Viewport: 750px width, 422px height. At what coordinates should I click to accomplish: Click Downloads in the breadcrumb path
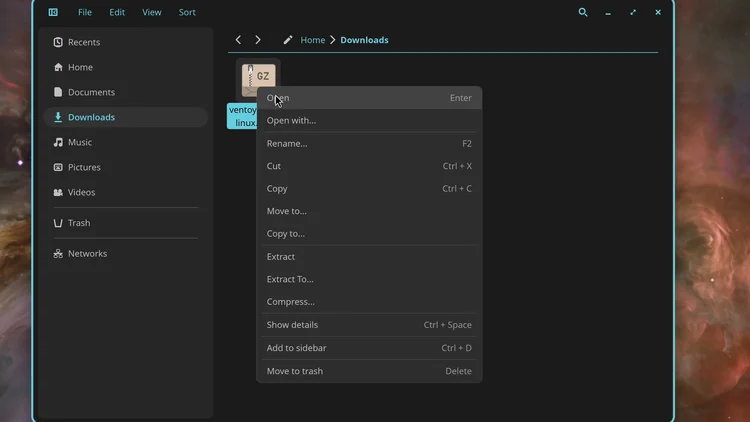(364, 40)
